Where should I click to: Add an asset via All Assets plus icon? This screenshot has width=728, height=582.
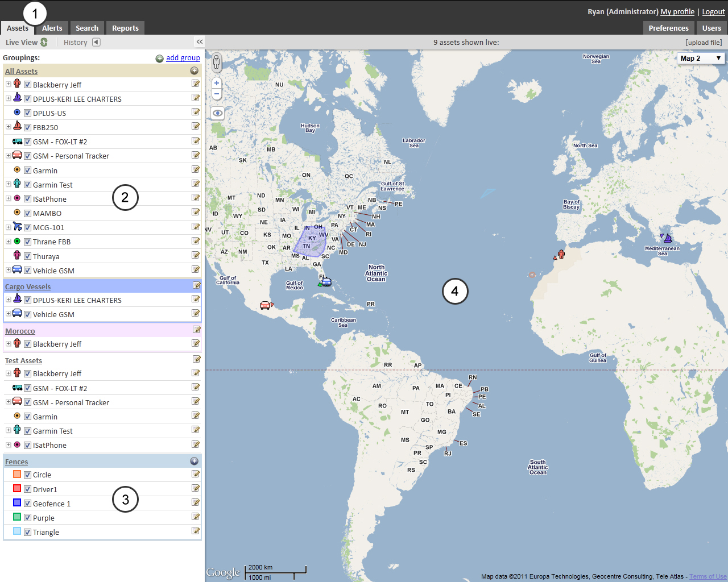194,70
